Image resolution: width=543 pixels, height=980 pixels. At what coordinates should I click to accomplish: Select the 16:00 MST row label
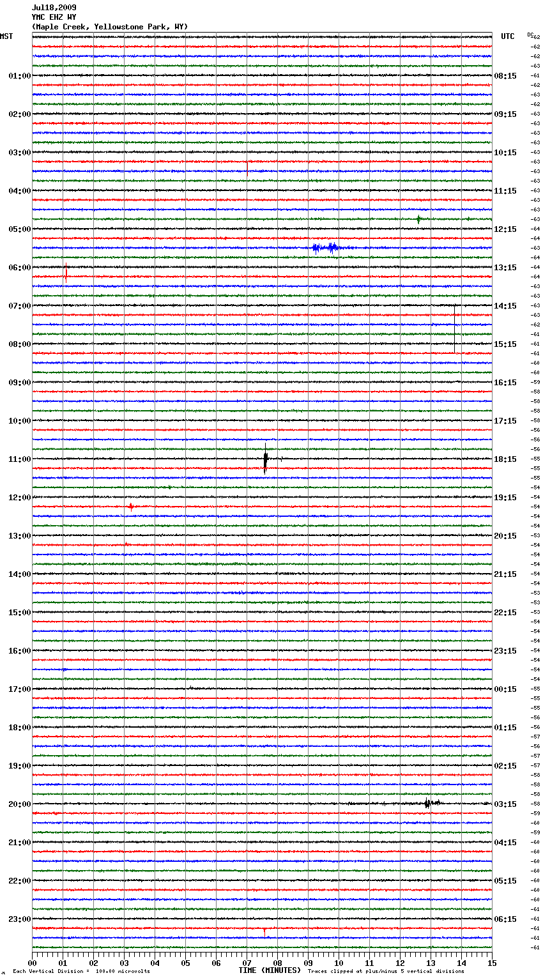[x=20, y=651]
